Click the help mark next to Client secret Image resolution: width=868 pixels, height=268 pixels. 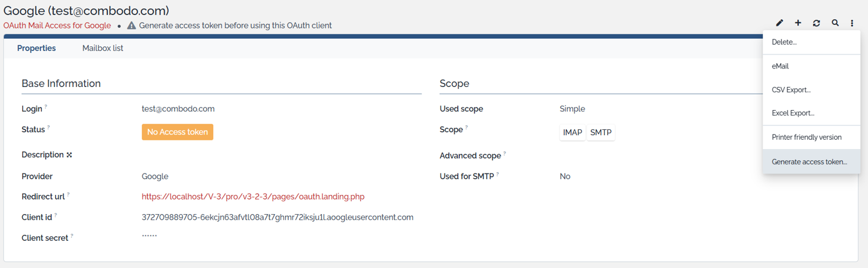click(x=72, y=236)
